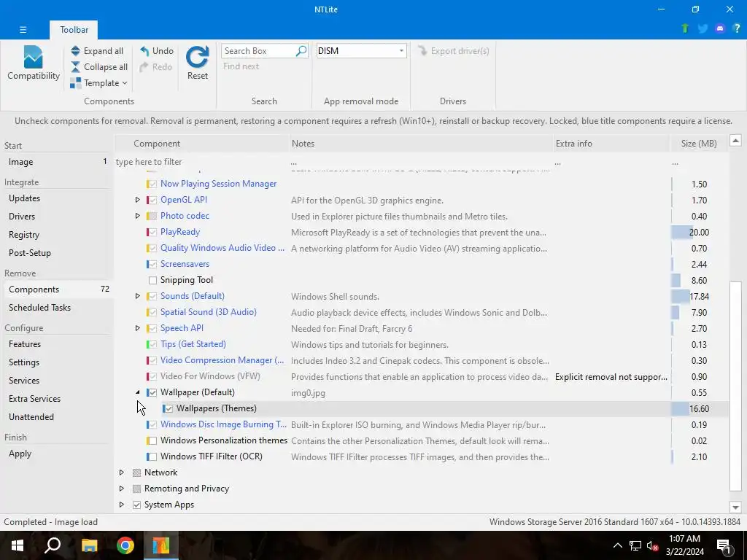Select the Toolbar ribbon tab
The image size is (747, 560).
[x=74, y=29]
